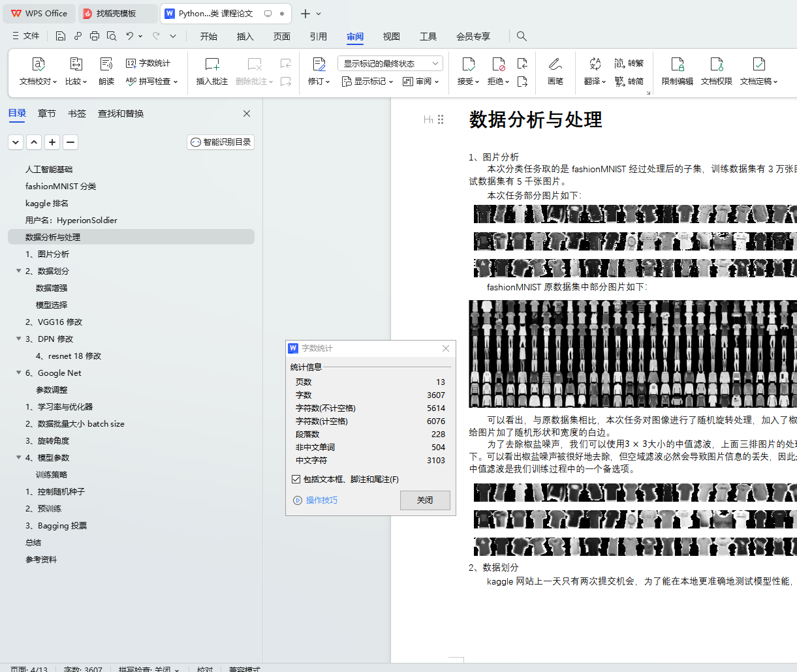The width and height of the screenshot is (797, 672).
Task: Switch to the 插入 ribbon tab
Action: pos(245,37)
